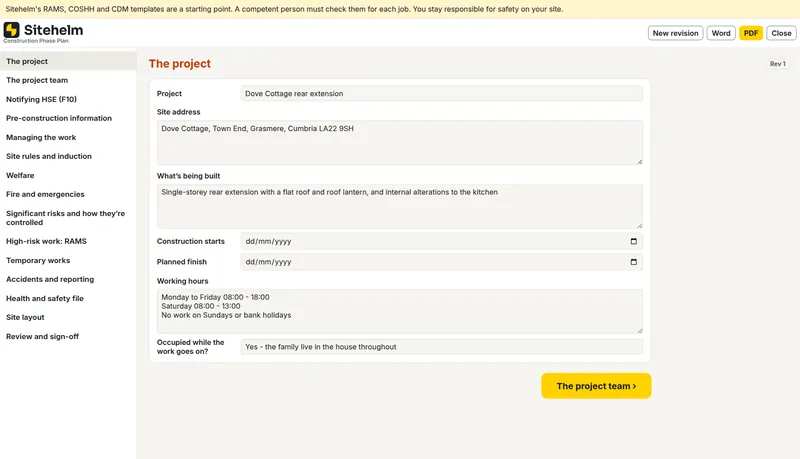Export the plan as Word

coord(721,33)
